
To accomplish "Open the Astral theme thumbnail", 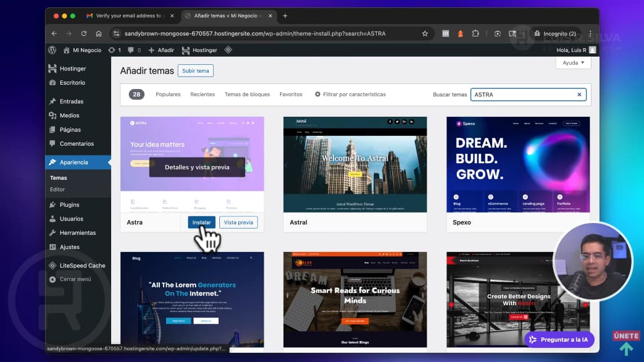I will [355, 164].
